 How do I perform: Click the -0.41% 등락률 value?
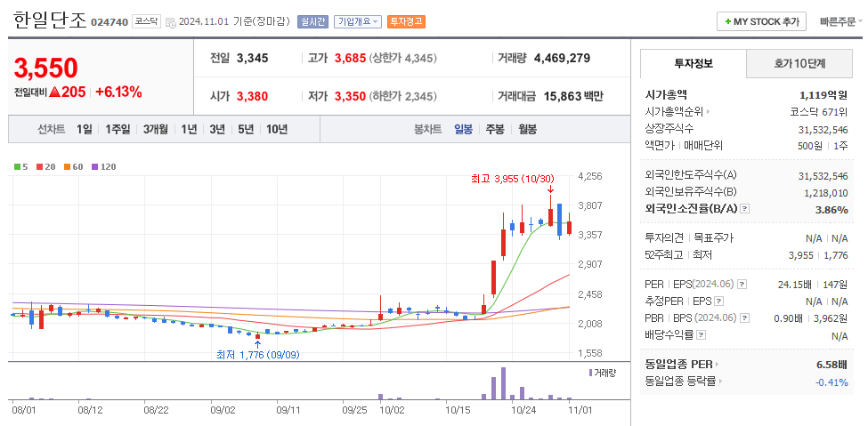[x=831, y=382]
